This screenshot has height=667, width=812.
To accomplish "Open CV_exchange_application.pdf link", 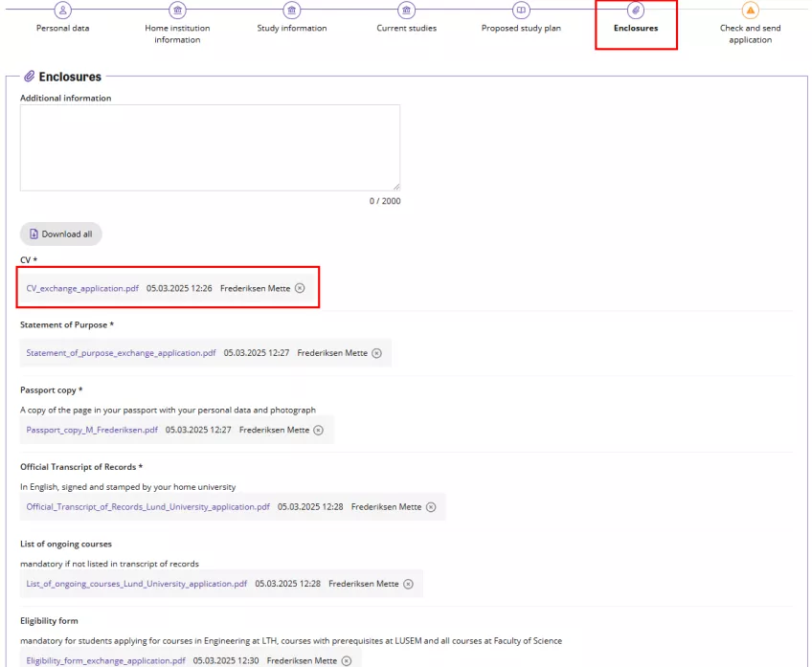I will tap(82, 288).
